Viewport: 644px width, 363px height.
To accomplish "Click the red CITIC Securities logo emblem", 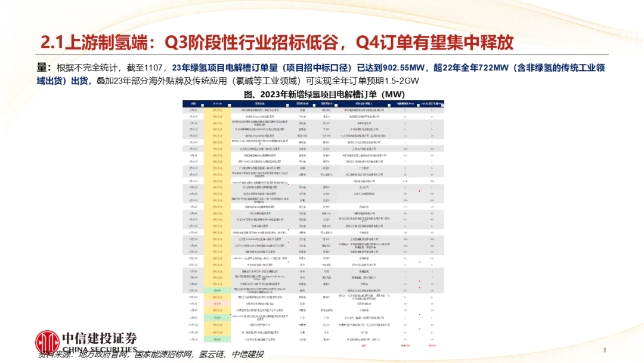I will point(48,342).
